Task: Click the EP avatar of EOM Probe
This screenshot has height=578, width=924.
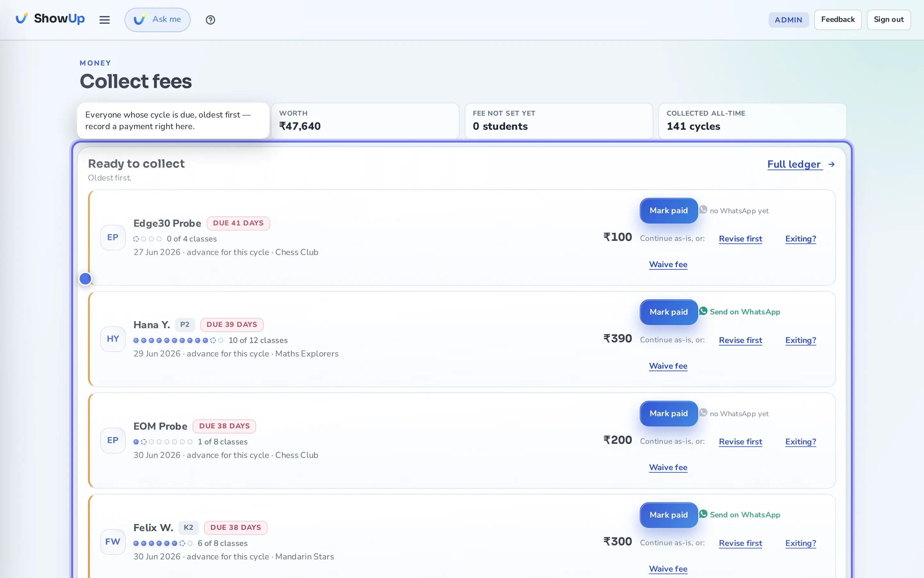Action: click(x=113, y=440)
